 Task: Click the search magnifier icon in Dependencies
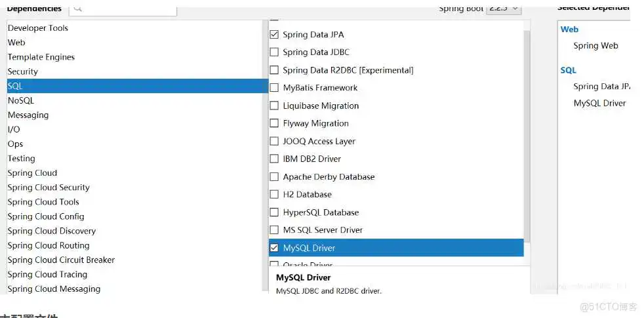(79, 9)
